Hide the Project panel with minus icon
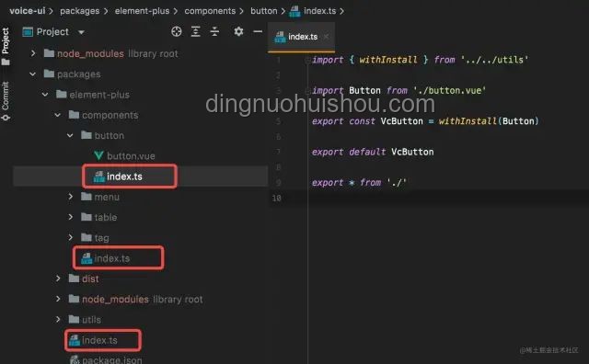The height and width of the screenshot is (364, 589). point(258,31)
